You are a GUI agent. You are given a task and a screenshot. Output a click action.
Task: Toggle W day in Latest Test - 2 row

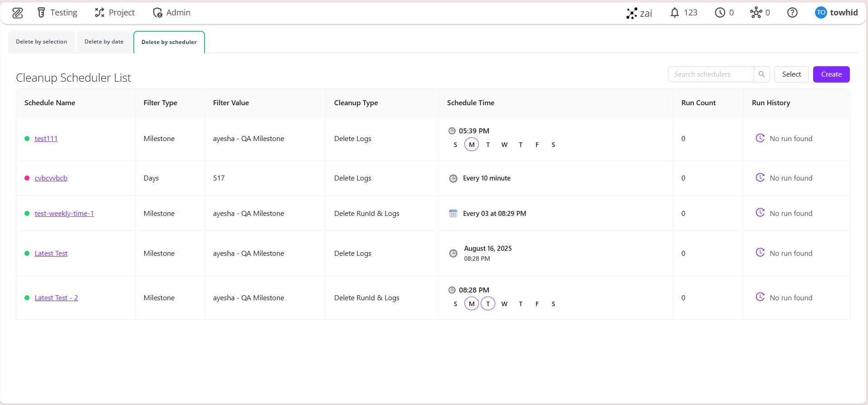pyautogui.click(x=504, y=304)
